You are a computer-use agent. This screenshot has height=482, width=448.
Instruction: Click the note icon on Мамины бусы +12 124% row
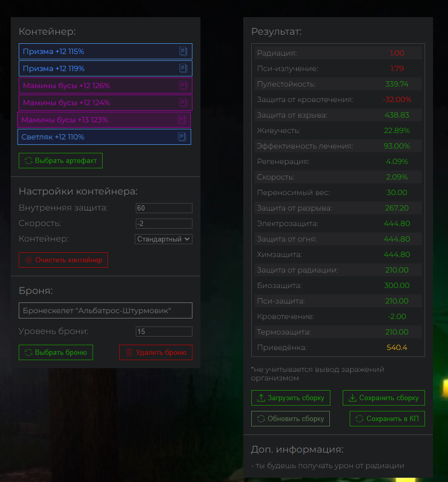(x=183, y=103)
